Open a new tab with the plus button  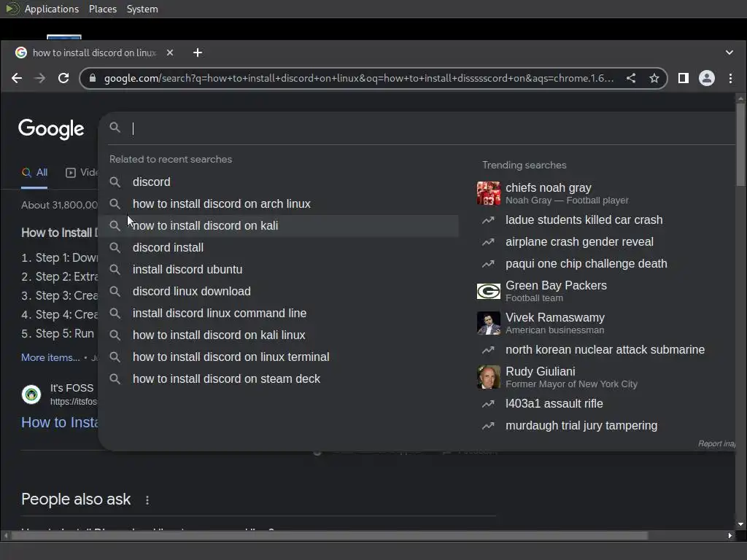[198, 52]
